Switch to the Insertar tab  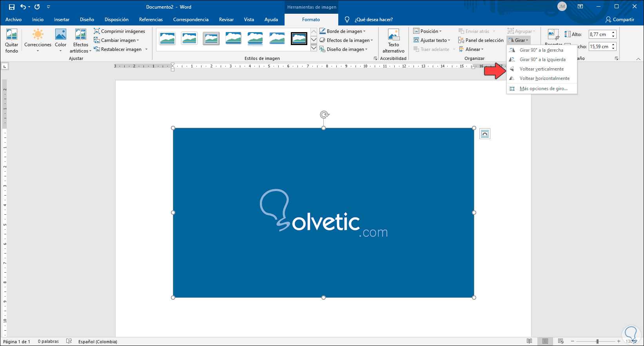tap(62, 20)
